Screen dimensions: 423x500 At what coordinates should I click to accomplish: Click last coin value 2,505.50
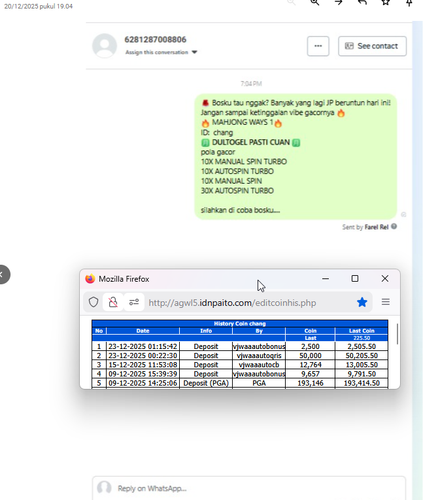pos(362,346)
